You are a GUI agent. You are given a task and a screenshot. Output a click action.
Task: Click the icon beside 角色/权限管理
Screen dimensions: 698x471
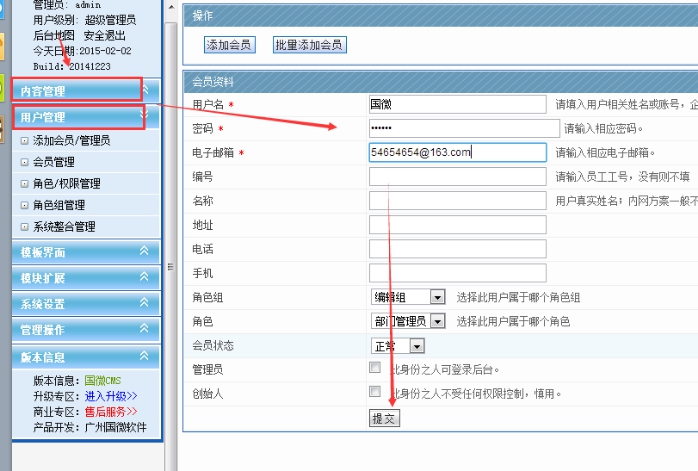click(25, 184)
